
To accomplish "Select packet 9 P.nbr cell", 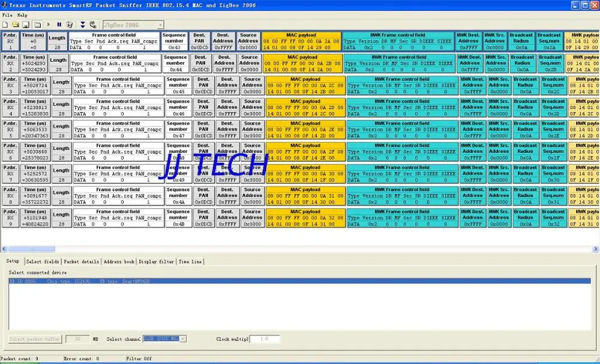I will tap(10, 218).
